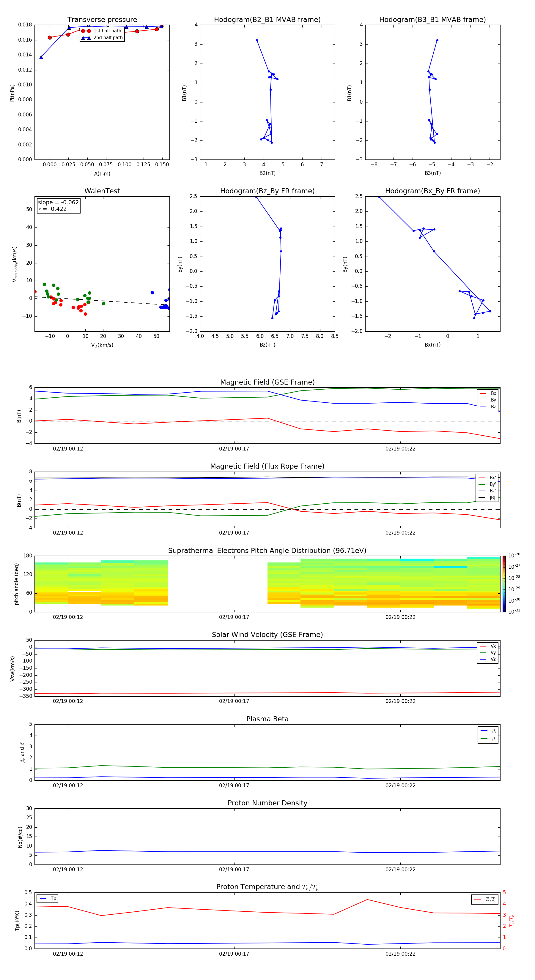Click the 'B2(nT)' x-axis label
Viewport: 535px width, 980px height.
point(267,173)
